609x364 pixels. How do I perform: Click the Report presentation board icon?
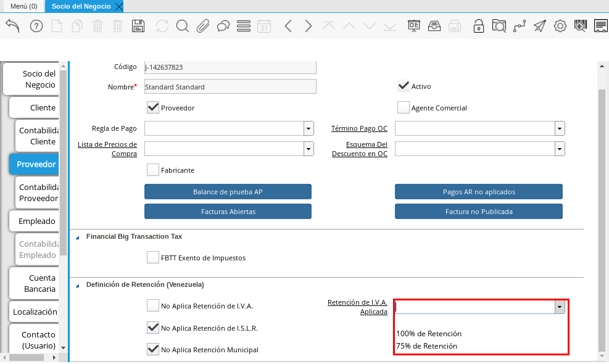click(x=413, y=26)
